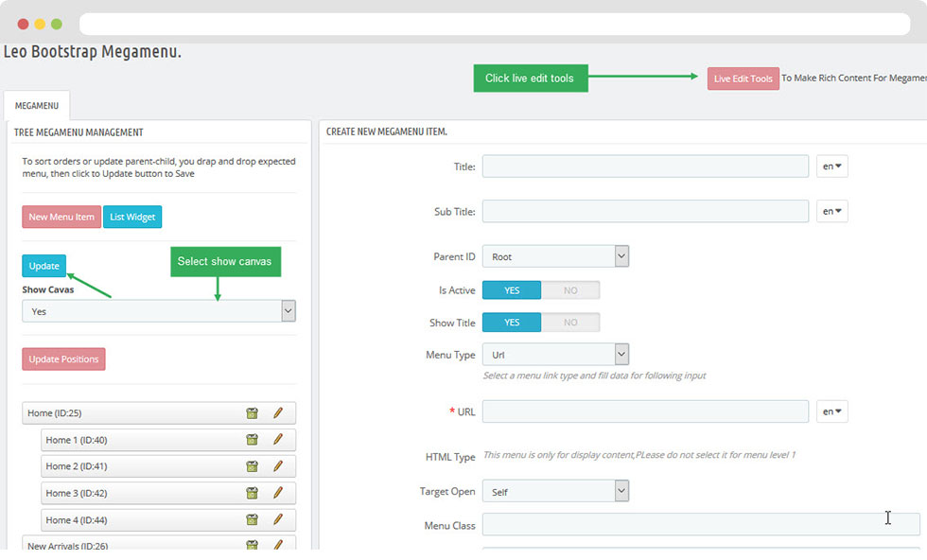Screen dimensions: 927x560
Task: Open the Menu Type dropdown
Action: coord(556,355)
